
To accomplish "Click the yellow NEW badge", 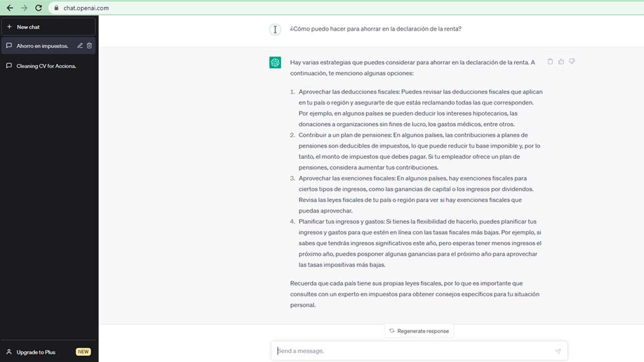I will [x=83, y=352].
